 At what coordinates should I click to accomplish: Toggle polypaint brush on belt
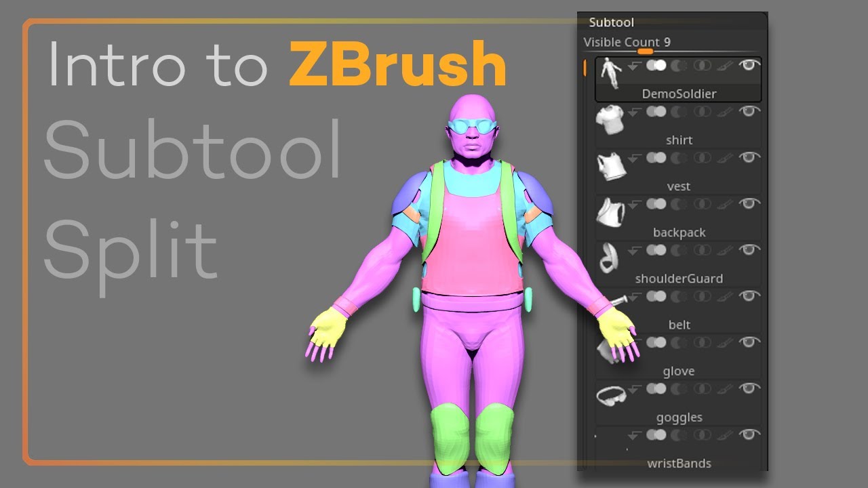click(725, 297)
